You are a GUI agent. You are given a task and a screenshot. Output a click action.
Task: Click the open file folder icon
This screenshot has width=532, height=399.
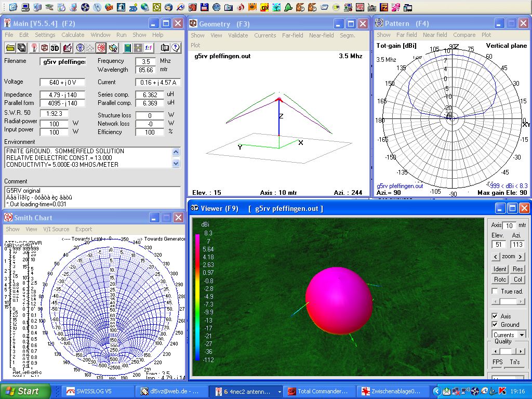coord(10,48)
